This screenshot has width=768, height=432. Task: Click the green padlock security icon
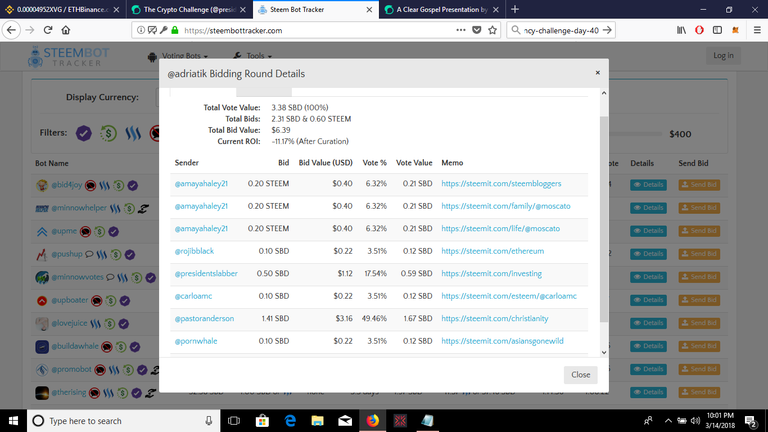click(175, 30)
